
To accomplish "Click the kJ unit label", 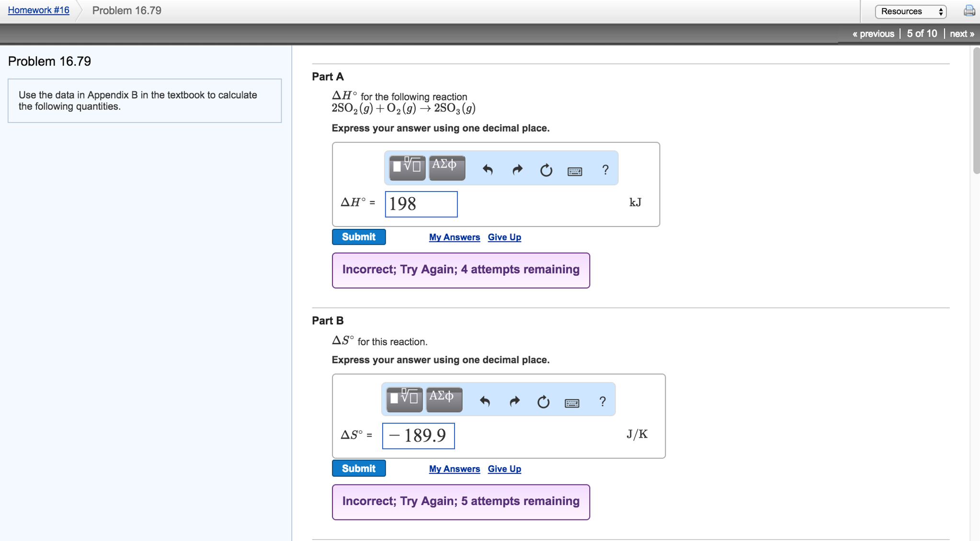I will 635,203.
